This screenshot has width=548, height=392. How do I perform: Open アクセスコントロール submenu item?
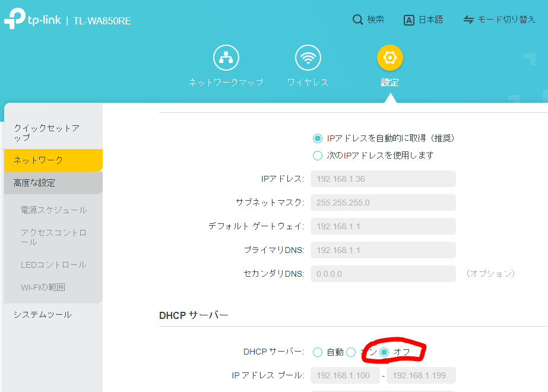(53, 238)
